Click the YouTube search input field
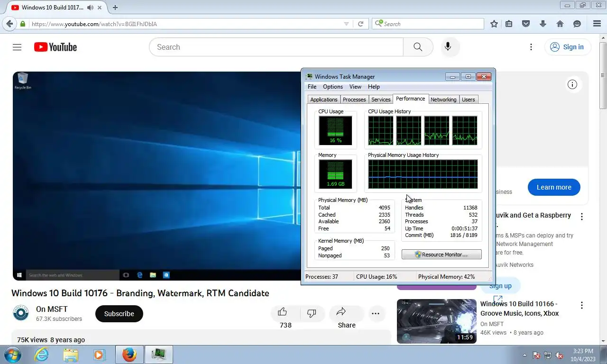The height and width of the screenshot is (364, 607). point(276,47)
